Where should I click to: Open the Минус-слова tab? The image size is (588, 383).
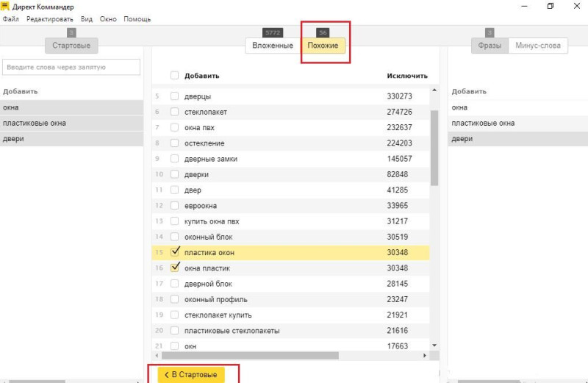538,46
